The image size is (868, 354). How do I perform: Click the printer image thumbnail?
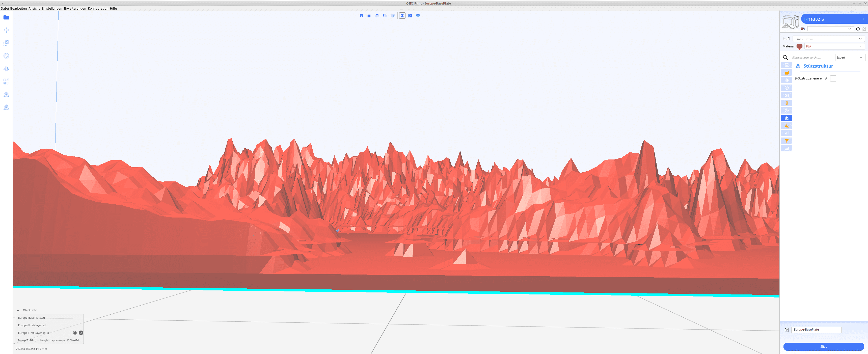tap(790, 22)
